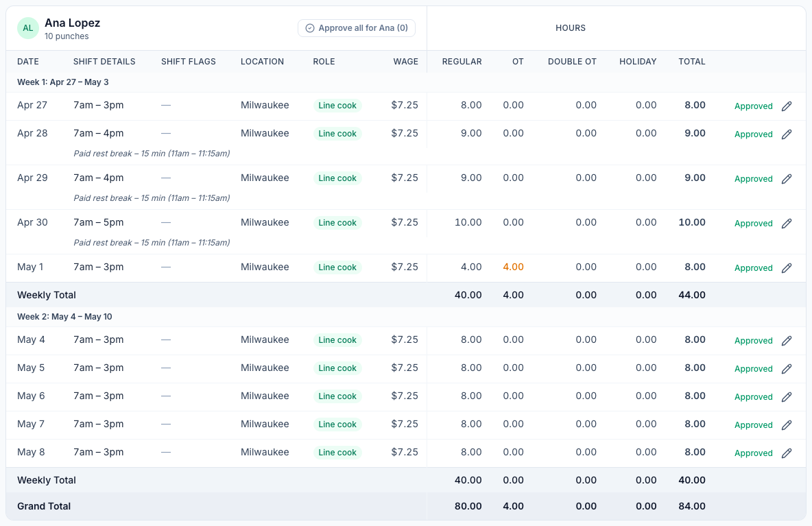Click the edit pencil for Apr 28

[x=787, y=134]
